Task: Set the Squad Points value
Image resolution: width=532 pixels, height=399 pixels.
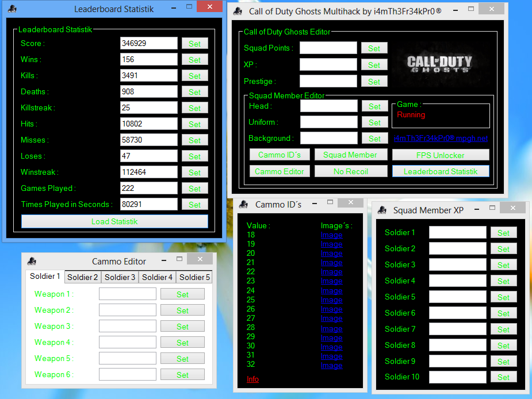Action: coord(374,48)
